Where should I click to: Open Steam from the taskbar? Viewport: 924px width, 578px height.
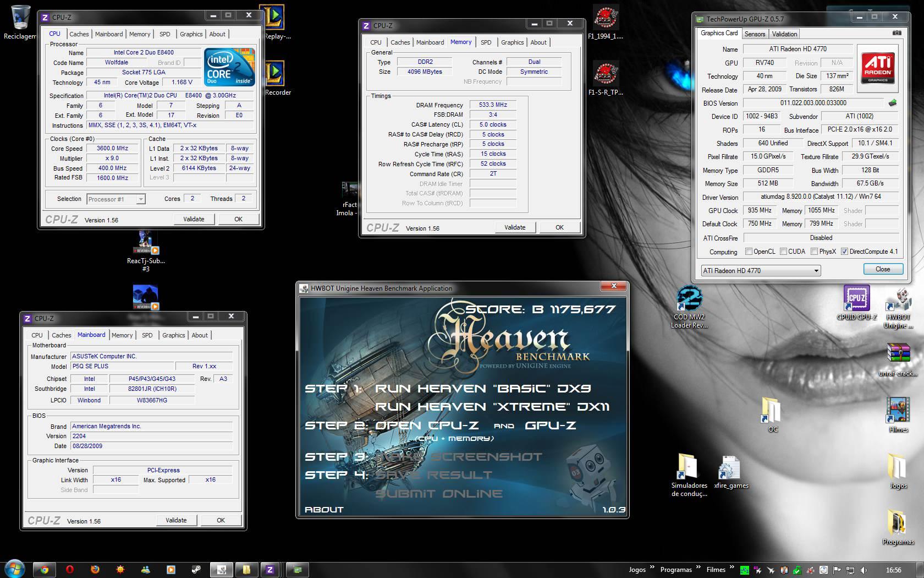[x=196, y=570]
